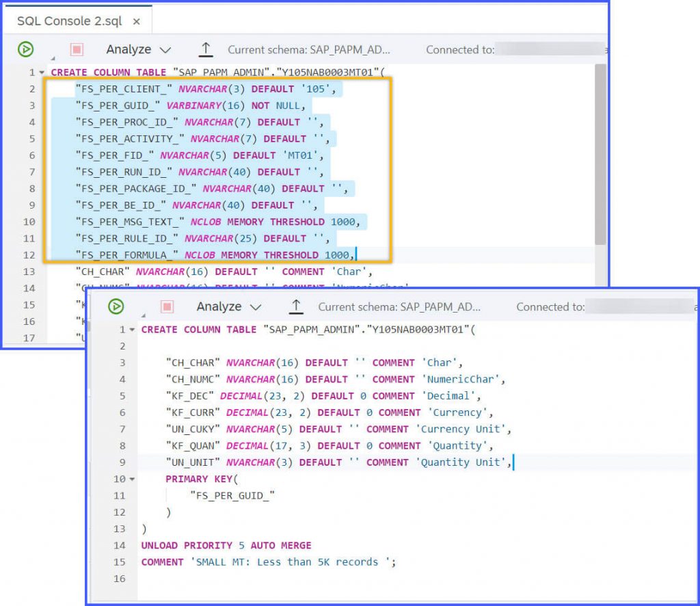This screenshot has height=606, width=700.
Task: Open Analyze dropdown in bottom console
Action: click(228, 306)
